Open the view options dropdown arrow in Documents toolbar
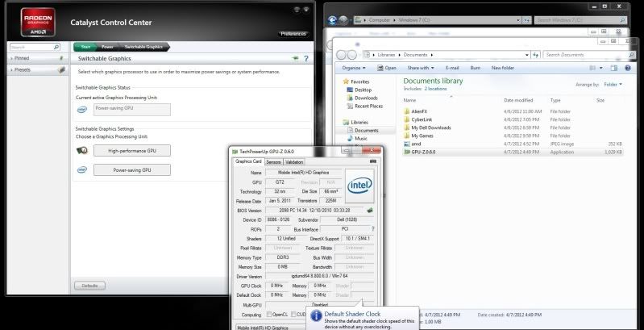This screenshot has width=644, height=330. click(601, 68)
